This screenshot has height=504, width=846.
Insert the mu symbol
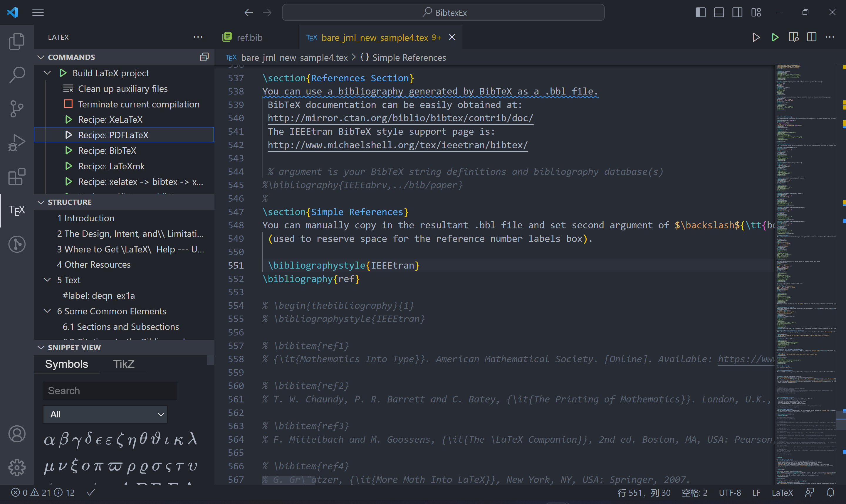pos(49,466)
